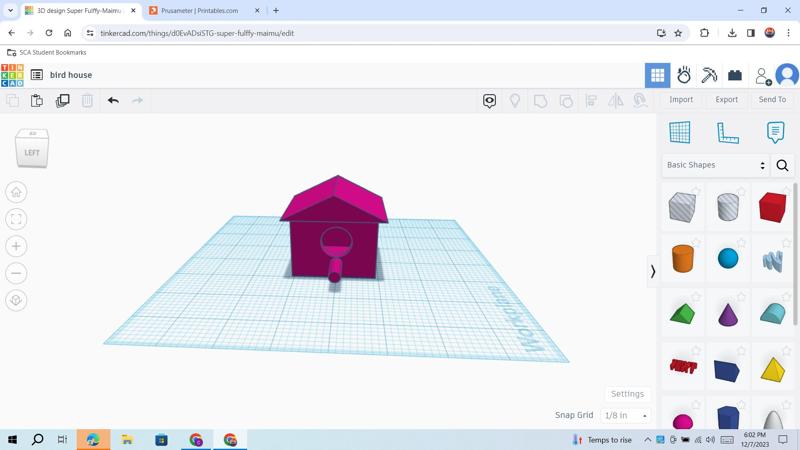Open the Basic Shapes dropdown
800x450 pixels.
(x=715, y=165)
